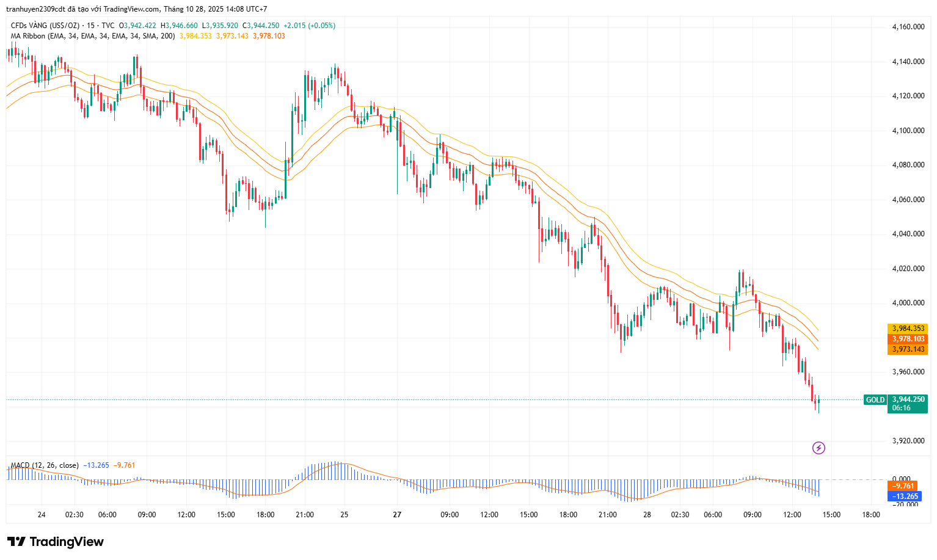Click the CFDs VÀNG (US$/OZ) symbol title
937x560 pixels.
(x=45, y=26)
